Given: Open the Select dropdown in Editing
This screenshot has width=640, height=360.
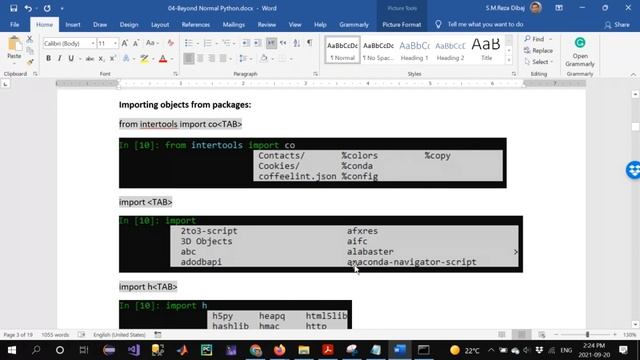Looking at the screenshot, I should click(538, 62).
